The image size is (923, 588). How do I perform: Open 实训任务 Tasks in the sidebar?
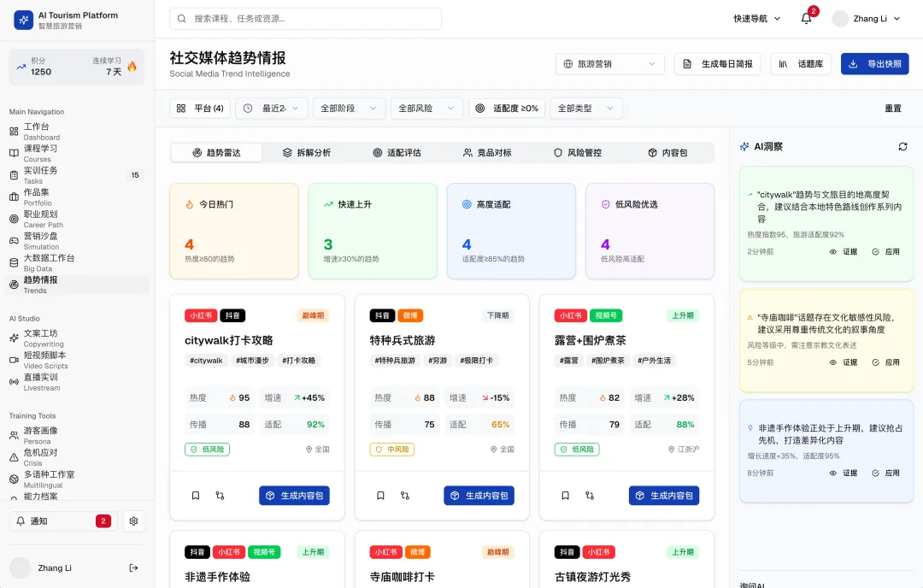pyautogui.click(x=75, y=175)
